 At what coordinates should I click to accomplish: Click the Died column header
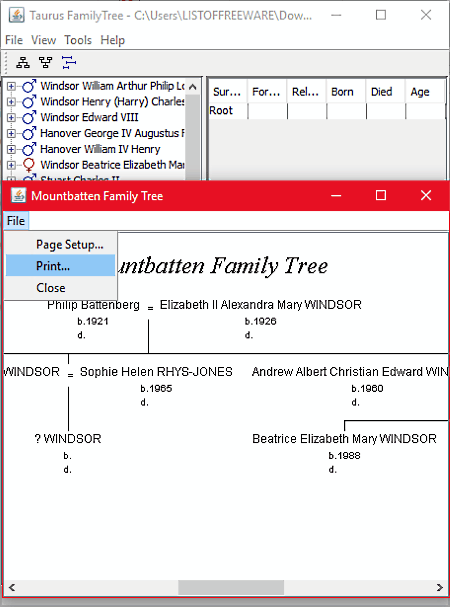point(385,92)
